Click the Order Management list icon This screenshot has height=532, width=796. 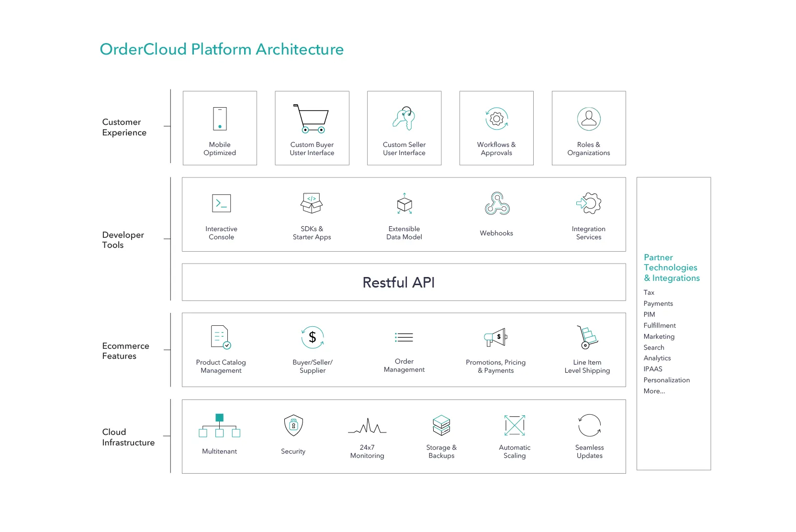pyautogui.click(x=404, y=337)
